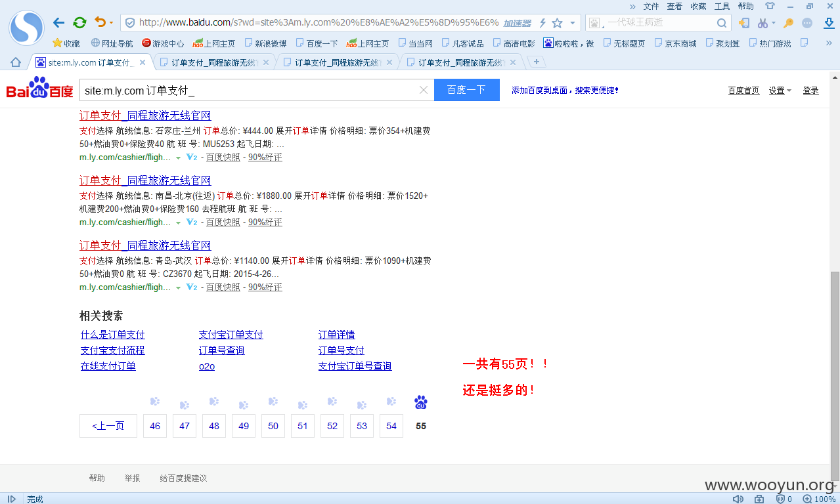Viewport: 840px width, 504px height.
Task: Clear the Baidu search box with the X
Action: tap(424, 90)
